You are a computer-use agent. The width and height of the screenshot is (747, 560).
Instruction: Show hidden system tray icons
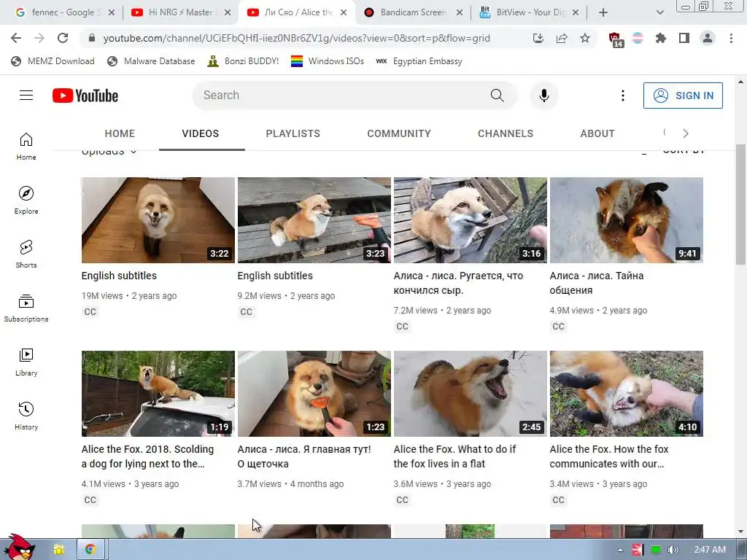[x=620, y=550]
